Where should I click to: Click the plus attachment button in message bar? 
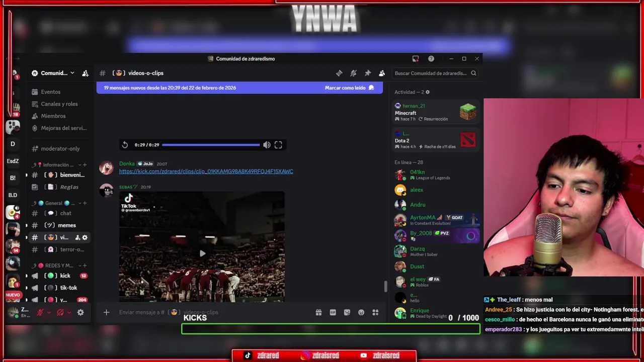pos(106,312)
